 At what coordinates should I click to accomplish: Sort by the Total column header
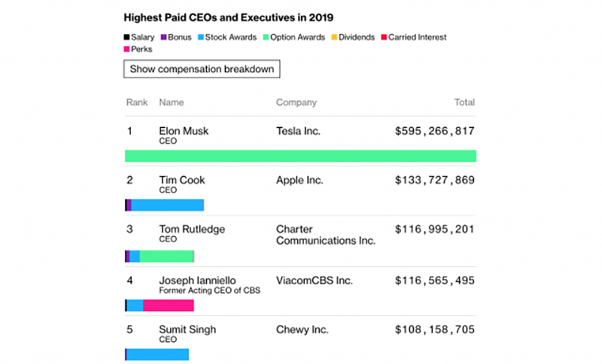point(464,102)
